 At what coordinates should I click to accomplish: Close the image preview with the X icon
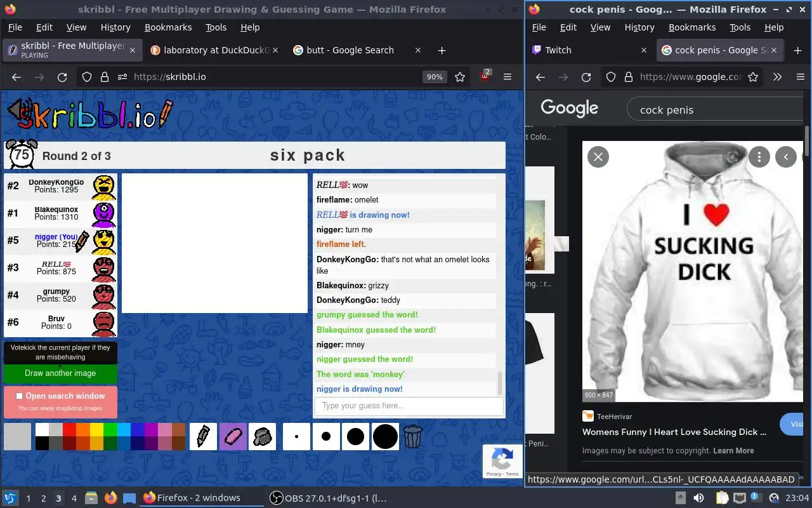click(x=598, y=157)
